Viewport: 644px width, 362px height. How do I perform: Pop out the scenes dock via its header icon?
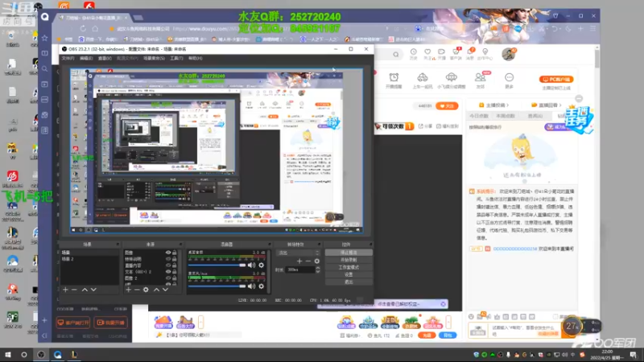point(118,245)
